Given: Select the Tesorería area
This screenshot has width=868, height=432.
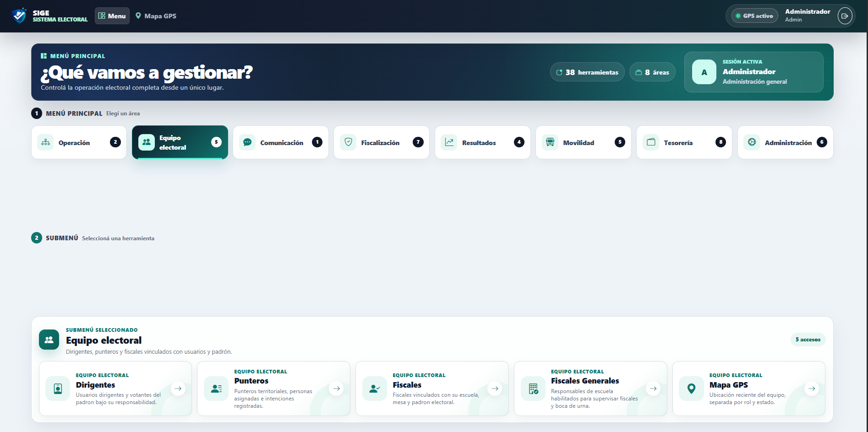Looking at the screenshot, I should coord(684,142).
